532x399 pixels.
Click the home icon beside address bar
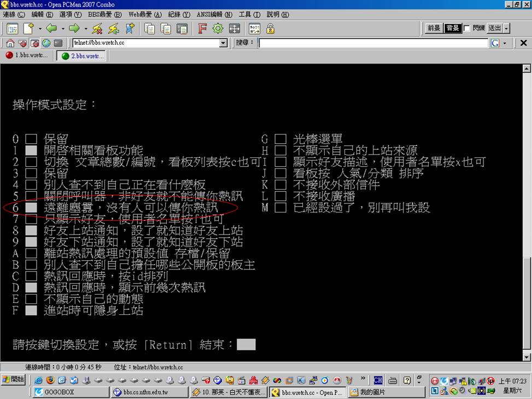coord(10,43)
